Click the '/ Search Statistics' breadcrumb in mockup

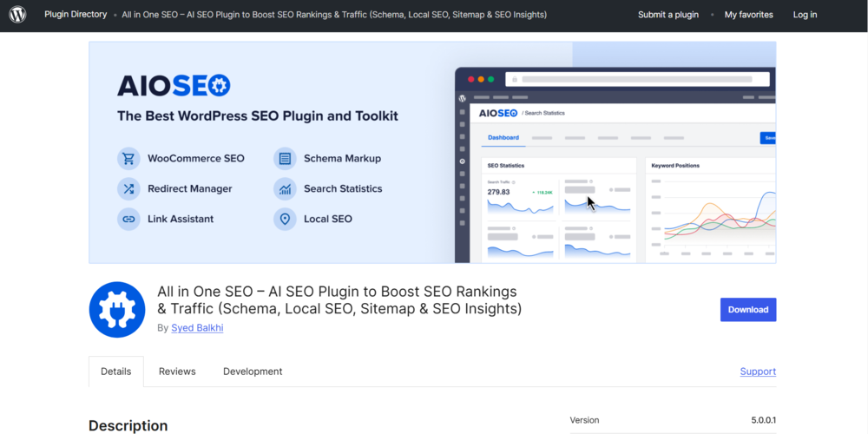coord(543,114)
